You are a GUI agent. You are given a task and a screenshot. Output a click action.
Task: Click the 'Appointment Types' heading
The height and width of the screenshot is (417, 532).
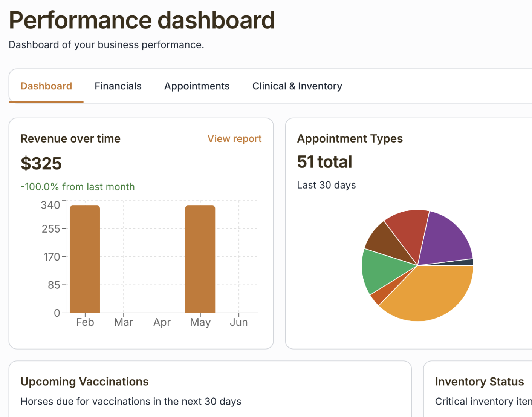point(350,139)
